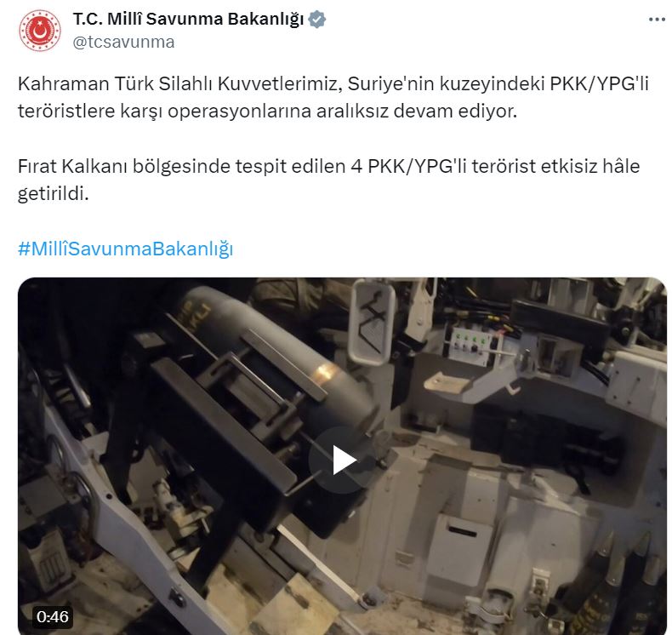Click the 'aralıksız devam ediyor.' phrase
Screen dimensions: 672x635
(417, 111)
